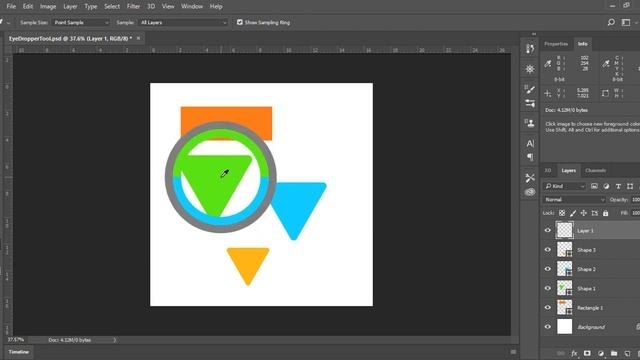Hide the Layer 1 layer
The image size is (640, 360).
pos(548,230)
